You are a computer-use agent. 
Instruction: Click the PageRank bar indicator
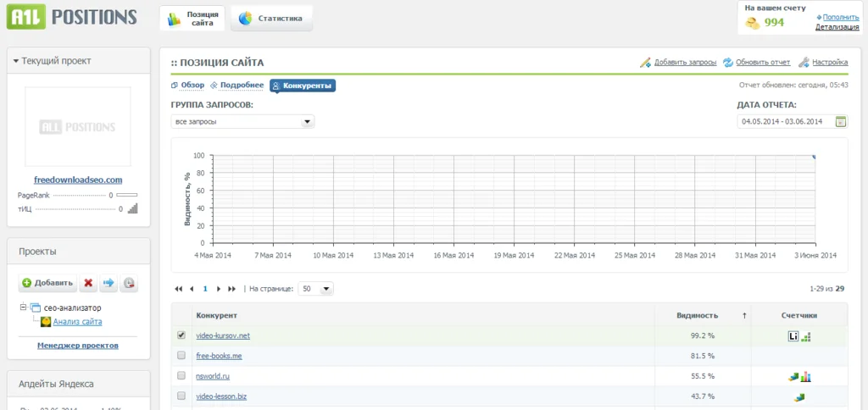(127, 196)
